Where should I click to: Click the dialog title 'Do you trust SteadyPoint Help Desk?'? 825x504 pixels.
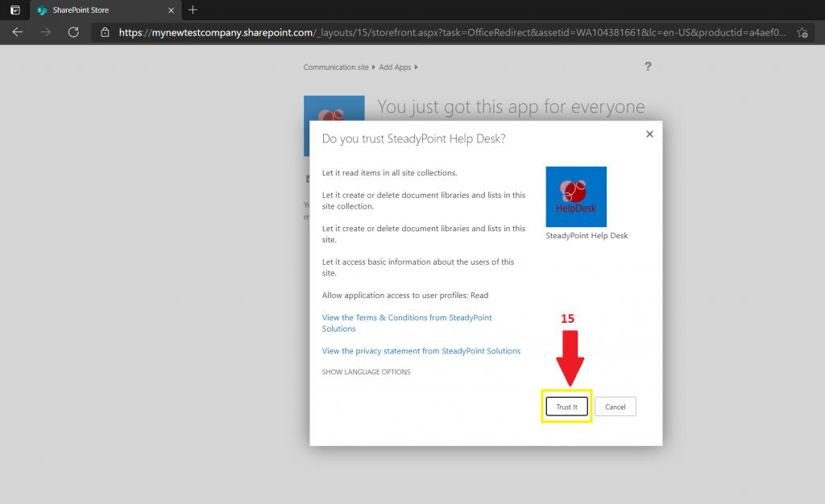tap(413, 138)
